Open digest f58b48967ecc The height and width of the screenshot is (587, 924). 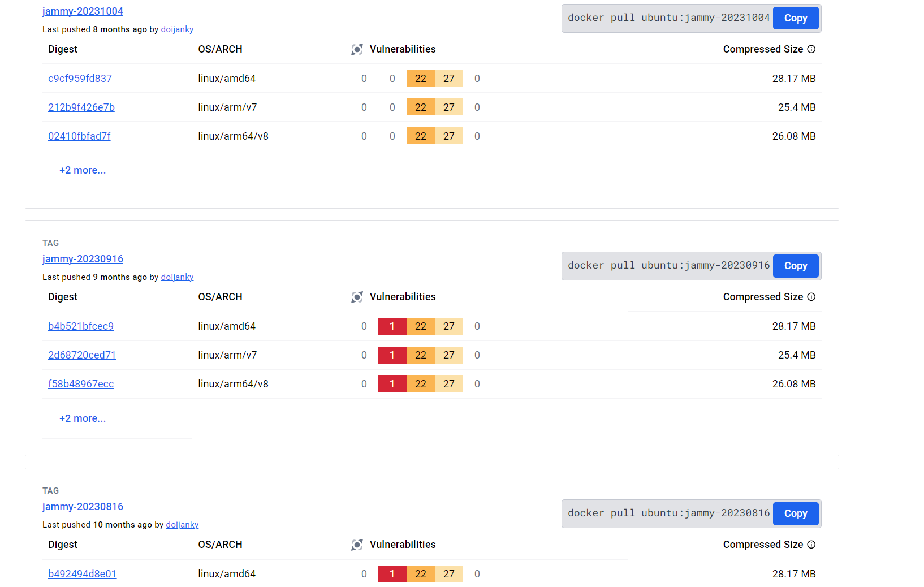click(x=81, y=384)
